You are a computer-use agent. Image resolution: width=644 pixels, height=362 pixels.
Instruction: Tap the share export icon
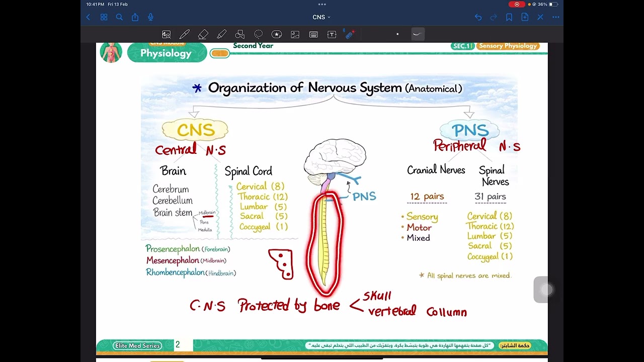coord(135,17)
